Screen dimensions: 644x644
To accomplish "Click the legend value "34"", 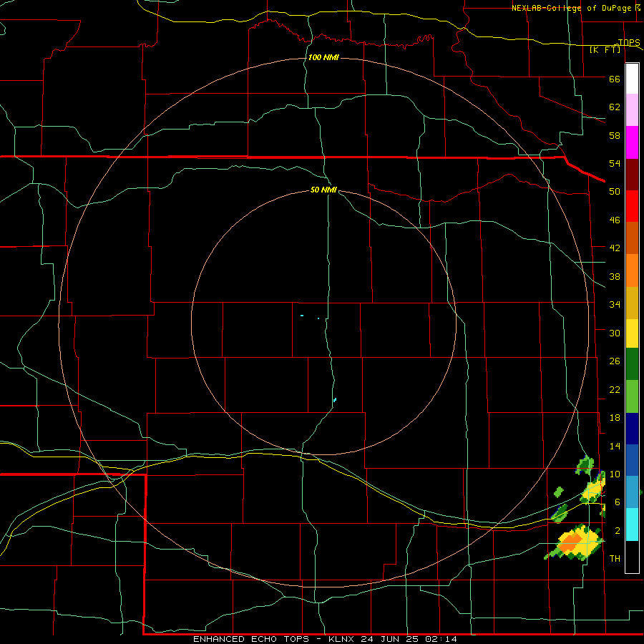I will (615, 304).
